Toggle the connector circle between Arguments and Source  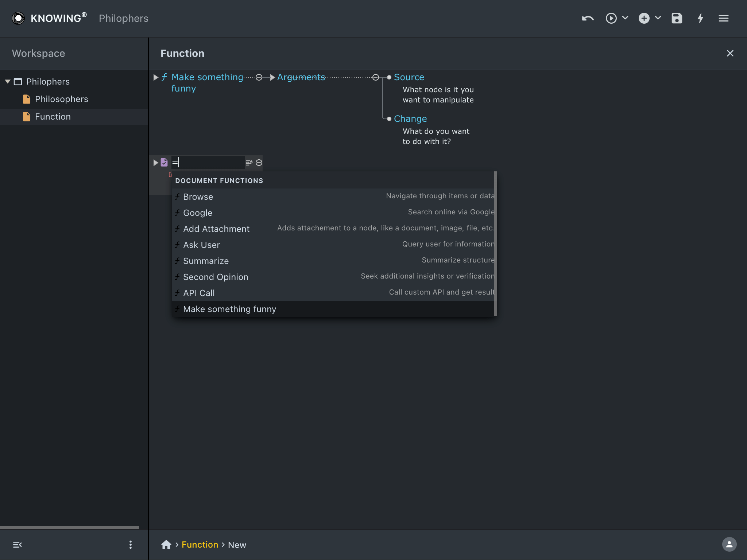(x=376, y=77)
